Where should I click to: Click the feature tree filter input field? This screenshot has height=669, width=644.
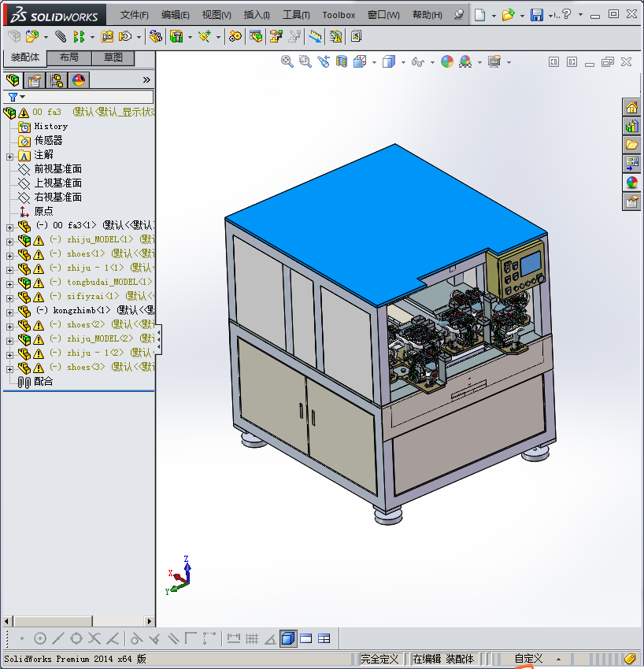click(x=79, y=97)
